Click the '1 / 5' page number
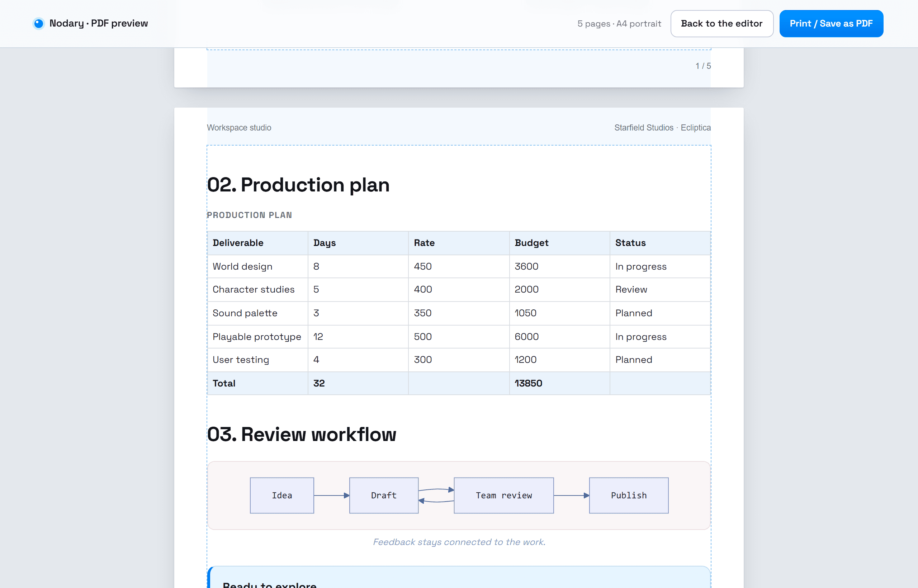The image size is (918, 588). click(703, 66)
